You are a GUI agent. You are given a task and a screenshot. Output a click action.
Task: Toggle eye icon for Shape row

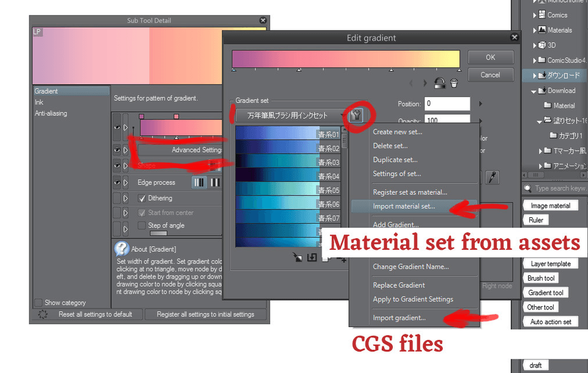point(117,165)
